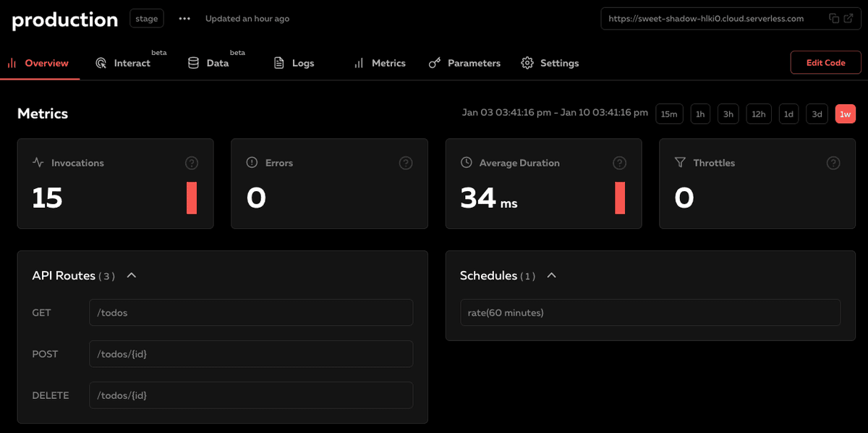This screenshot has width=868, height=433.
Task: Switch time range to 15m
Action: coord(669,114)
